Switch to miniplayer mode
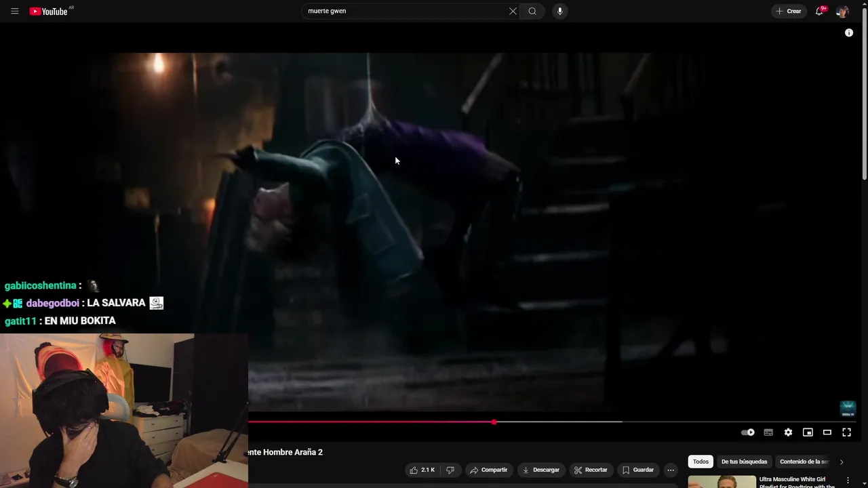Viewport: 868px width, 488px height. click(x=808, y=432)
